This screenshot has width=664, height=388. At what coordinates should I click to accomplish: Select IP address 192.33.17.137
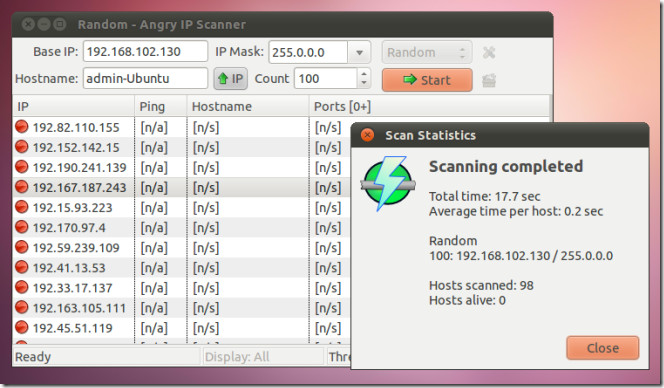(x=73, y=288)
